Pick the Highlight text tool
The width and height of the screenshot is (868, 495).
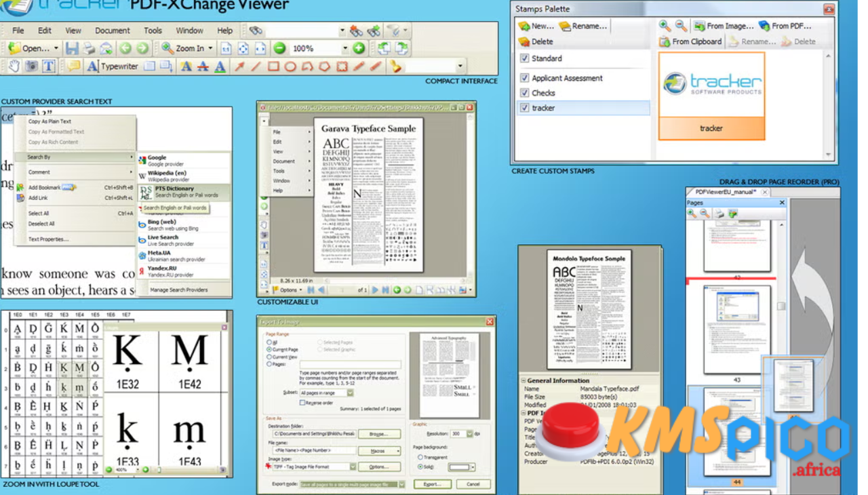[186, 66]
